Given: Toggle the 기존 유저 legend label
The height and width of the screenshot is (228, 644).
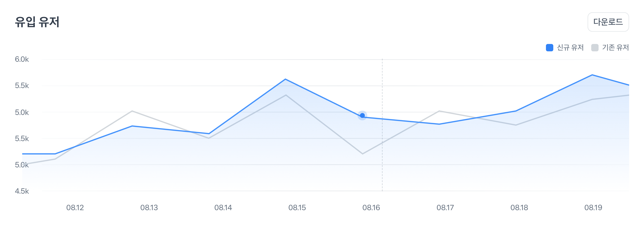Looking at the screenshot, I should tap(615, 48).
